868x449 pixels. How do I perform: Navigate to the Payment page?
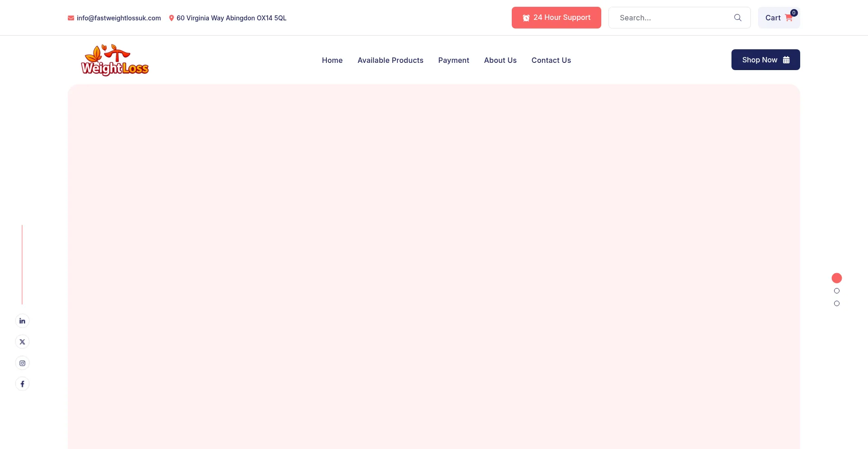(453, 60)
